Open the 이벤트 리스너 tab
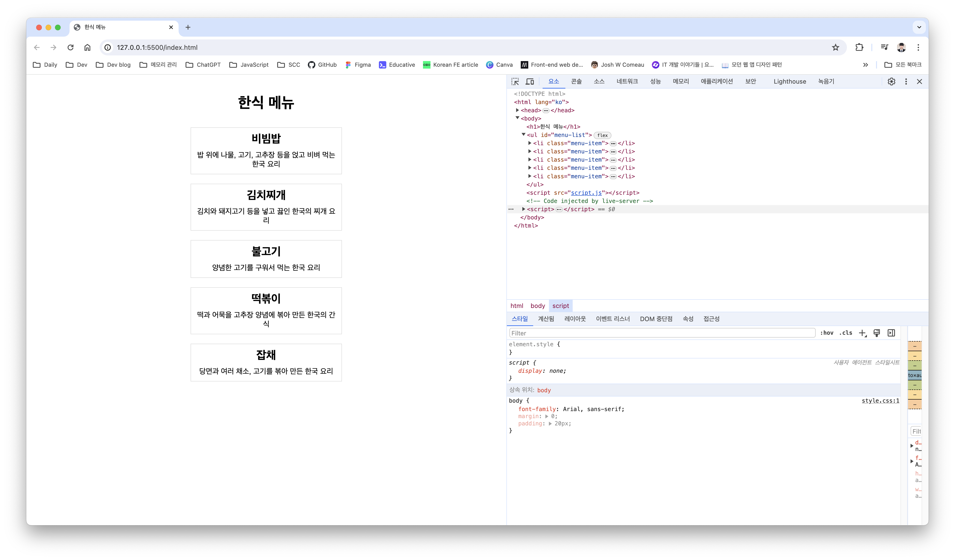 (x=613, y=319)
